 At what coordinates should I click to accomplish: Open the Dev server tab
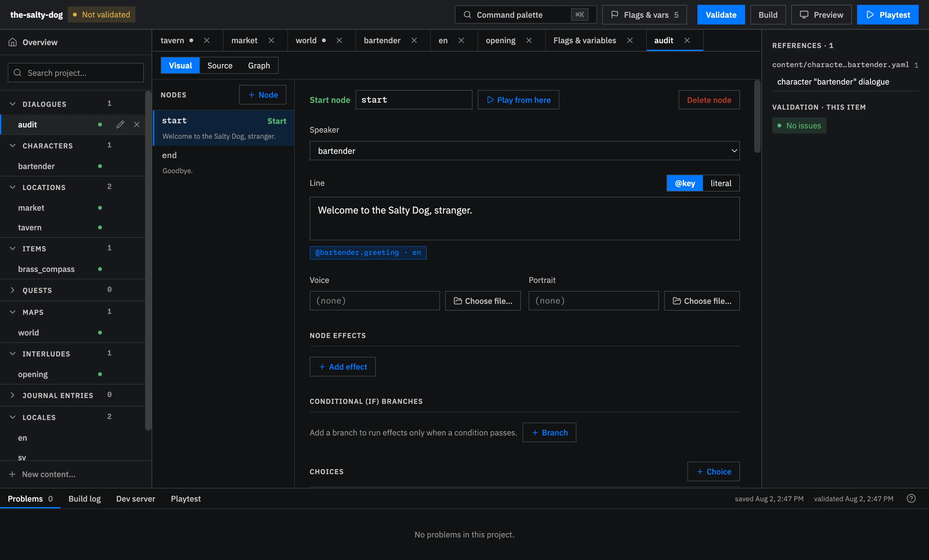click(x=136, y=498)
